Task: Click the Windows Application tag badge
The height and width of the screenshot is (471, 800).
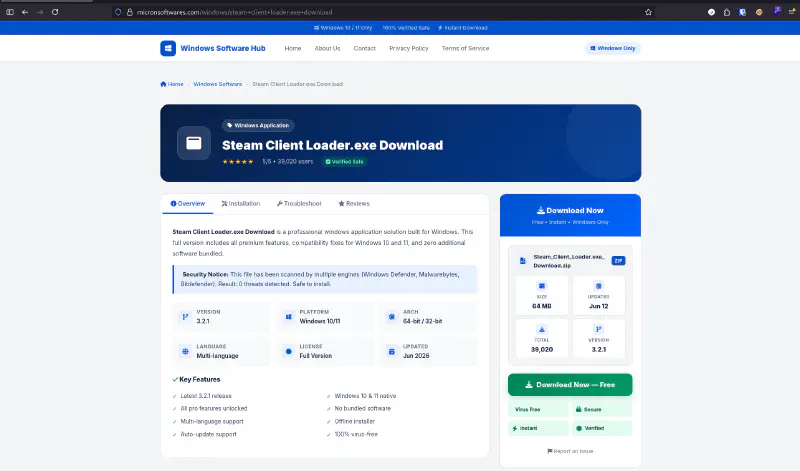Action: pos(258,125)
